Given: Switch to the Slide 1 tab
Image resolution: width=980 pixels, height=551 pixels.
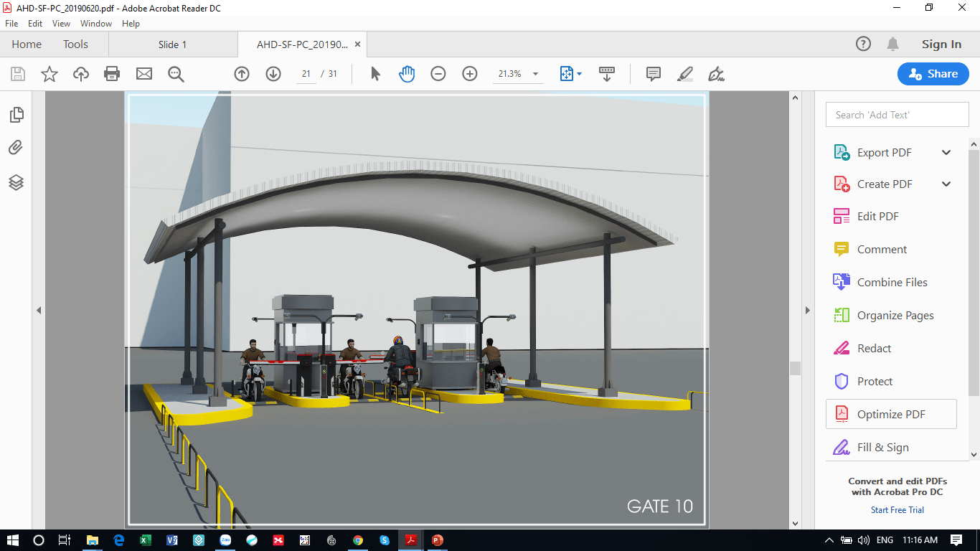Looking at the screenshot, I should (x=172, y=44).
